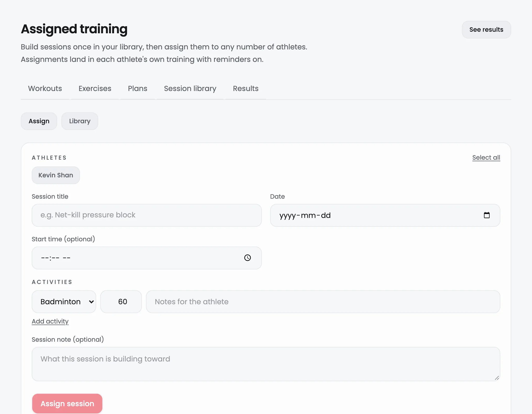This screenshot has height=414, width=532.
Task: Focus the Date yyyy-mm-dd field
Action: [385, 215]
